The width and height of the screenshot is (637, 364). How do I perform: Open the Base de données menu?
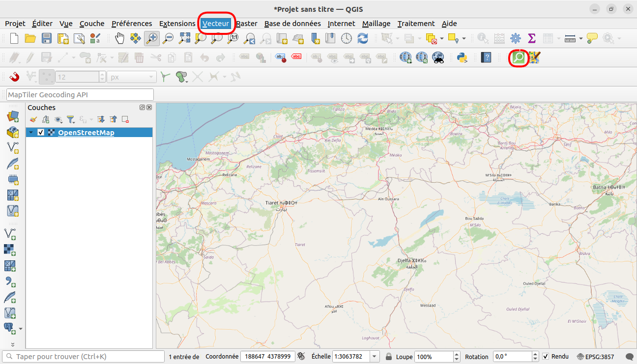click(292, 24)
